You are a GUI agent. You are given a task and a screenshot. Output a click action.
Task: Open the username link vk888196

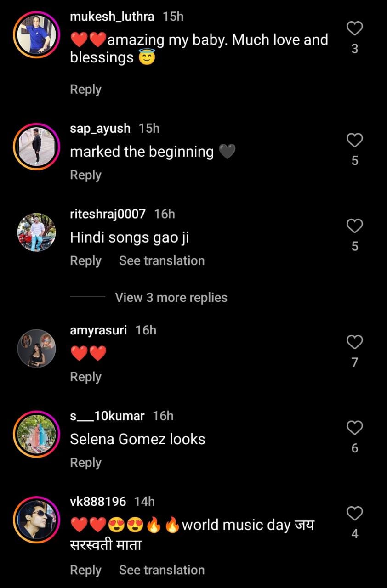(x=98, y=502)
